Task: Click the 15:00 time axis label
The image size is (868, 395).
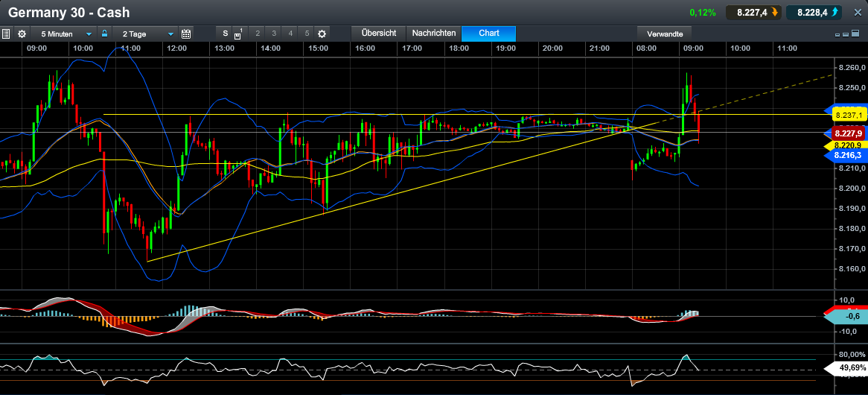Action: click(x=319, y=48)
